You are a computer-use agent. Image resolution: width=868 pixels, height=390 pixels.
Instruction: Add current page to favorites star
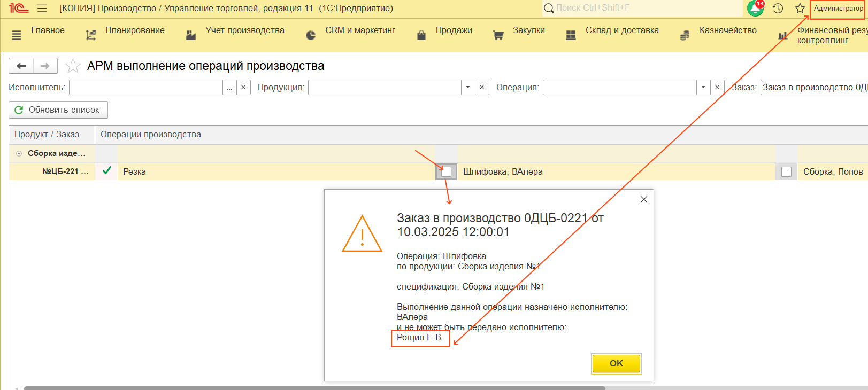click(73, 66)
